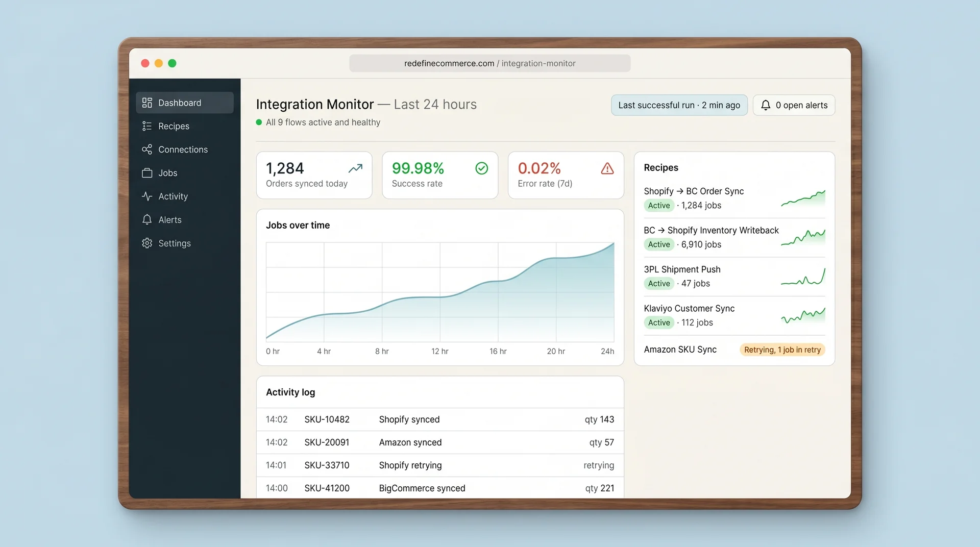The image size is (980, 547).
Task: Click the browser address bar
Action: click(489, 63)
